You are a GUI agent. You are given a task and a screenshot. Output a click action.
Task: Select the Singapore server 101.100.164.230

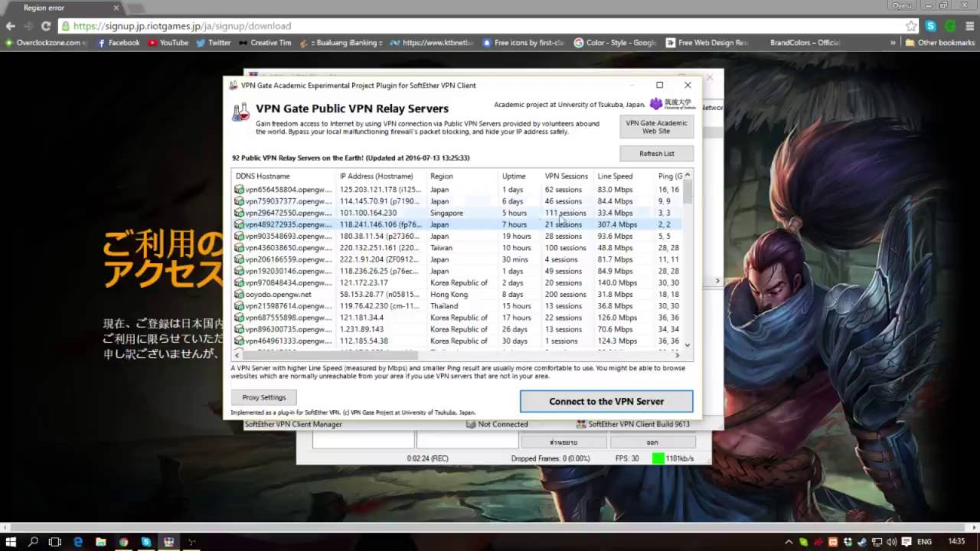pos(458,213)
